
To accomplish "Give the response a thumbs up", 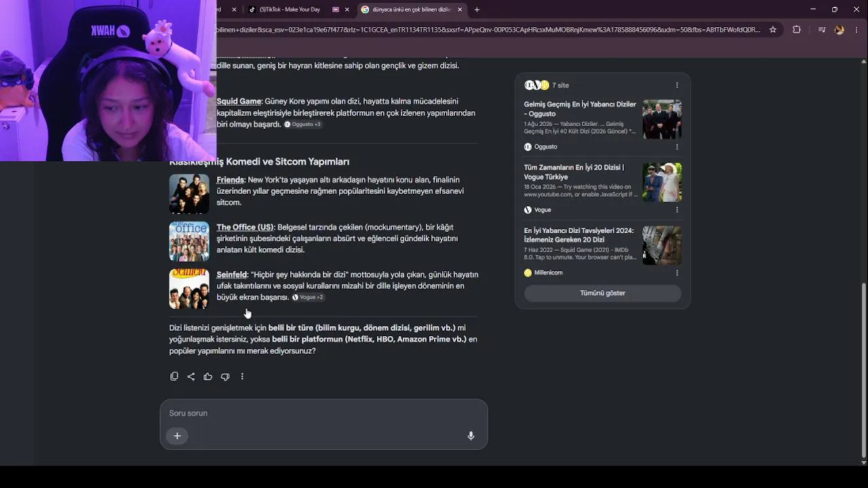I will [208, 377].
